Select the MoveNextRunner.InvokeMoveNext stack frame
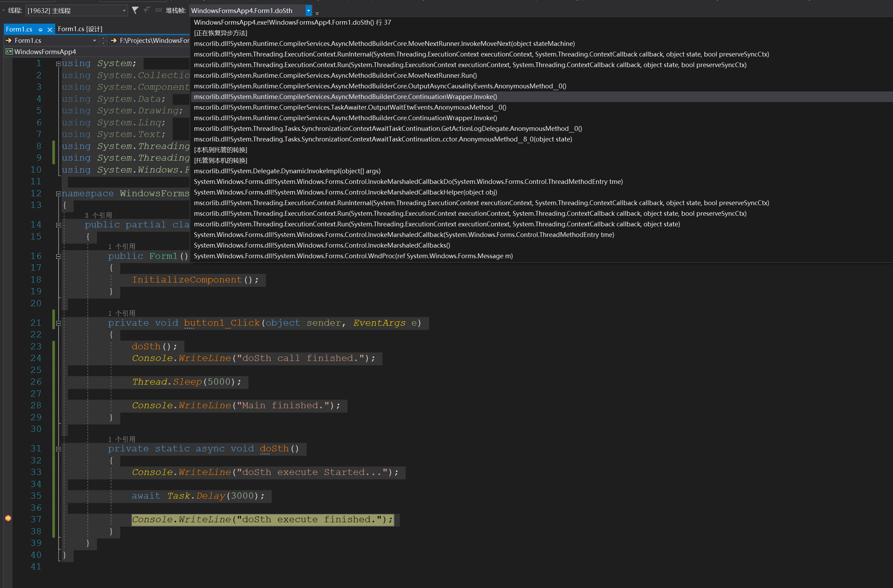Image resolution: width=893 pixels, height=588 pixels. tap(384, 43)
